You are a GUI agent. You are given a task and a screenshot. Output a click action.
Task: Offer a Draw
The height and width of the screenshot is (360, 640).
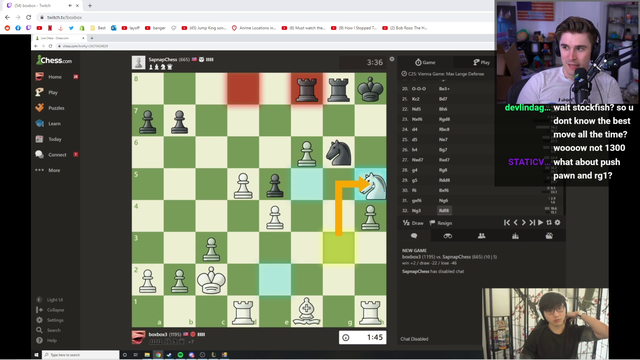click(x=413, y=223)
